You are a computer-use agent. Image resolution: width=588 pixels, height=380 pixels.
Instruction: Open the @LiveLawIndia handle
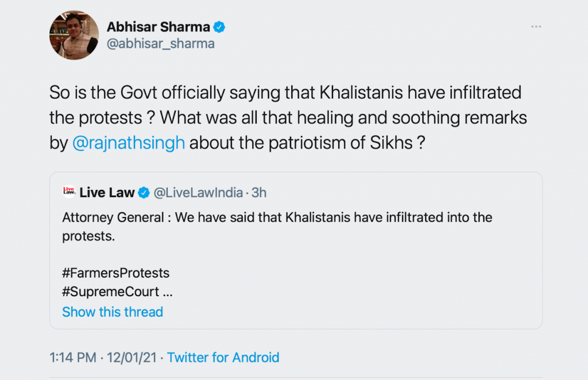(x=198, y=193)
